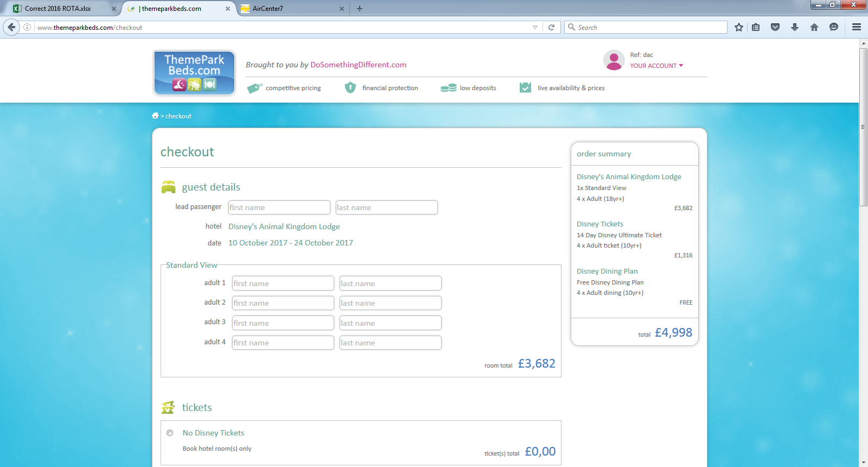
Task: Click the '1x Standard View' summary line
Action: coord(602,188)
